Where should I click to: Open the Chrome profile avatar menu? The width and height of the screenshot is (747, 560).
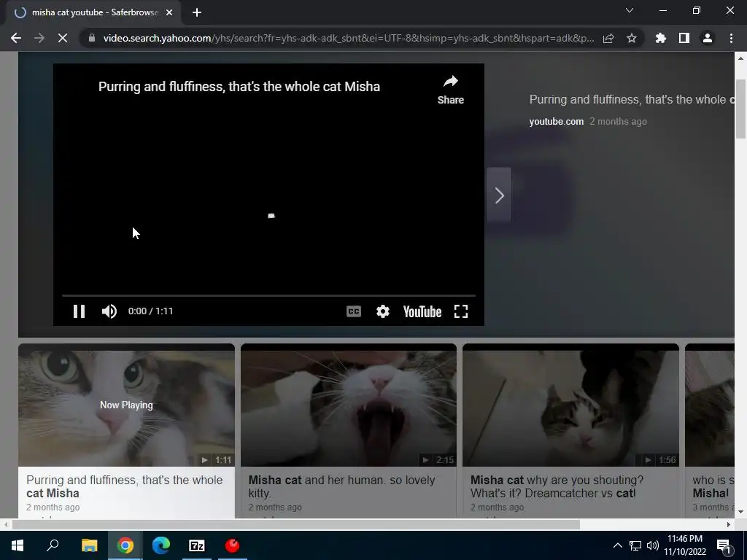point(708,38)
